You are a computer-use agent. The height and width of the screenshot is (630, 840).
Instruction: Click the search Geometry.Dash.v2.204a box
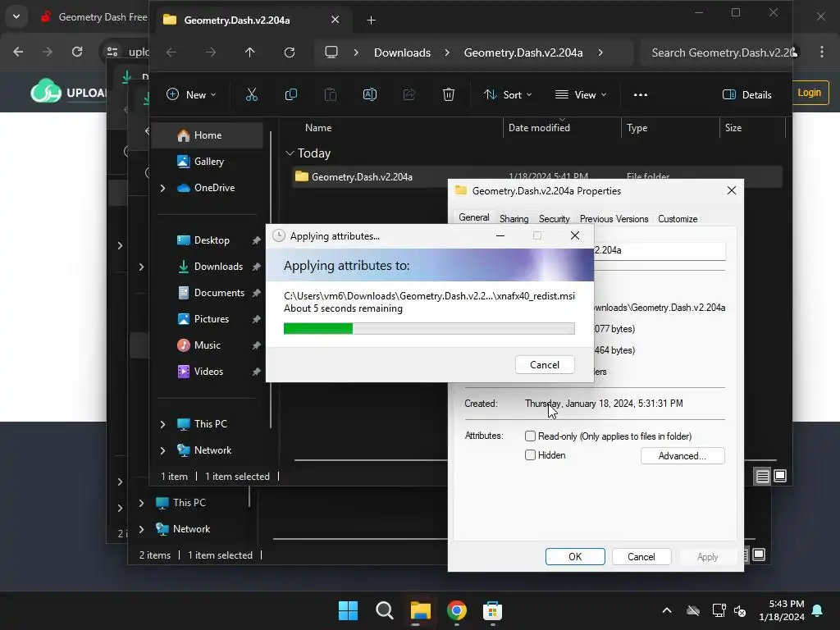coord(718,52)
